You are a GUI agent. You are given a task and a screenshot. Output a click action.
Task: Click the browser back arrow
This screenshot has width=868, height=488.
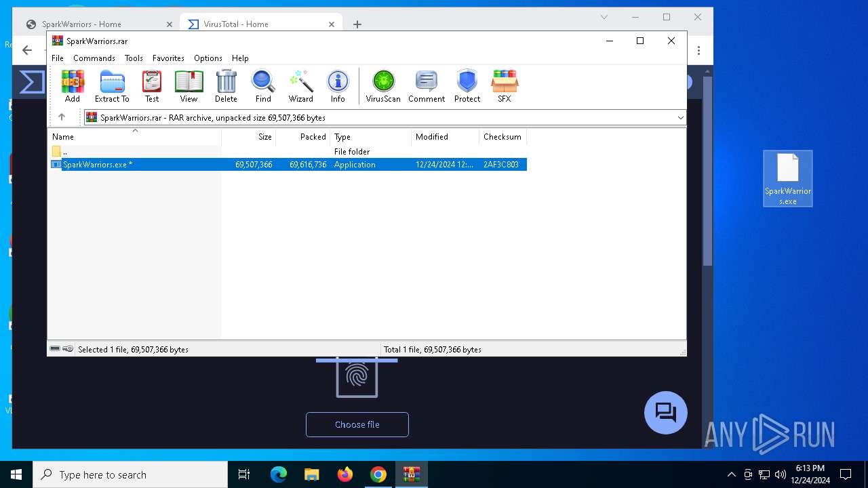click(x=27, y=50)
